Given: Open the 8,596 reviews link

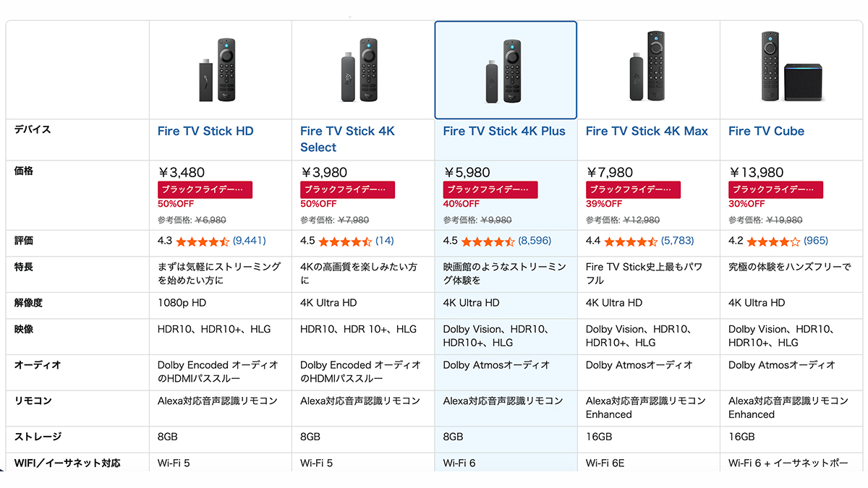Looking at the screenshot, I should pyautogui.click(x=535, y=241).
